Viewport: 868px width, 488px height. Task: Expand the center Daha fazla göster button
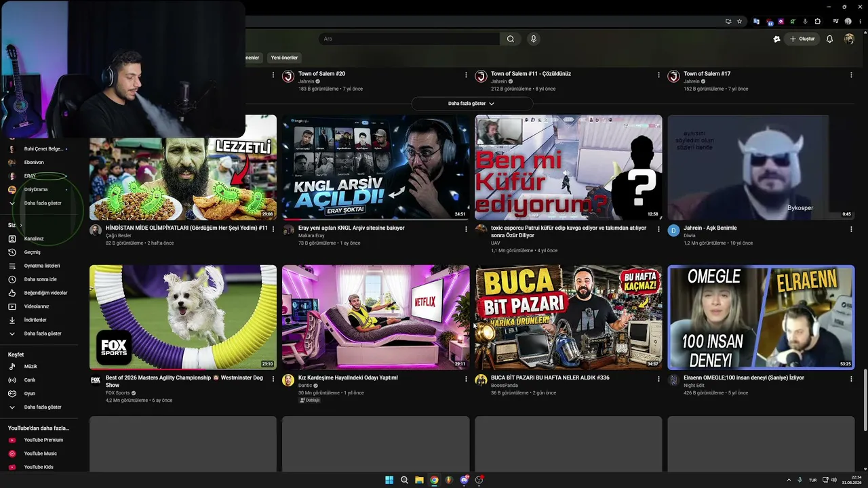point(471,104)
